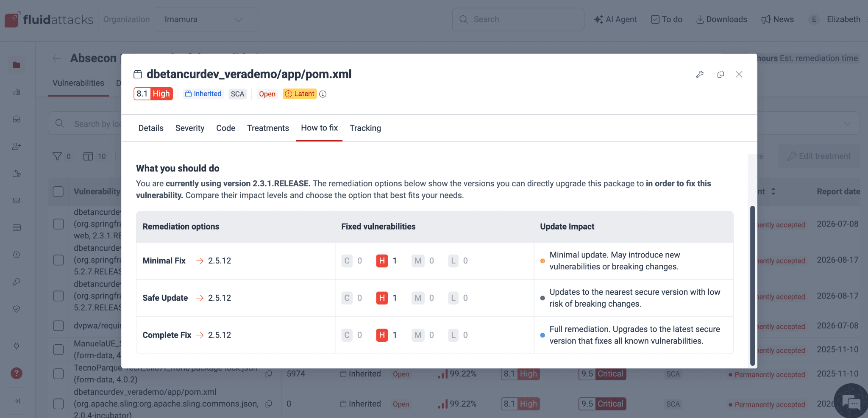Open the analytics bar chart sidebar icon

pyautogui.click(x=17, y=92)
